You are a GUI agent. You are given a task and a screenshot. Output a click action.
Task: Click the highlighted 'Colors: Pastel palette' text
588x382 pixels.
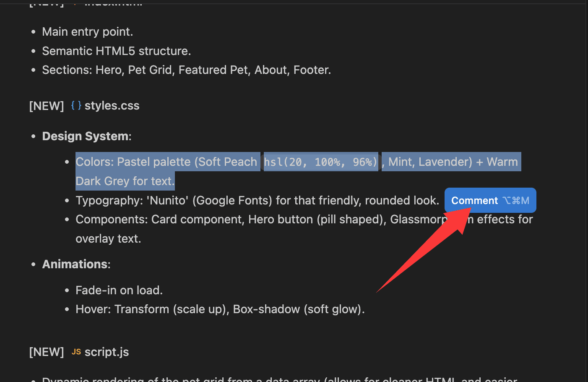(x=166, y=162)
